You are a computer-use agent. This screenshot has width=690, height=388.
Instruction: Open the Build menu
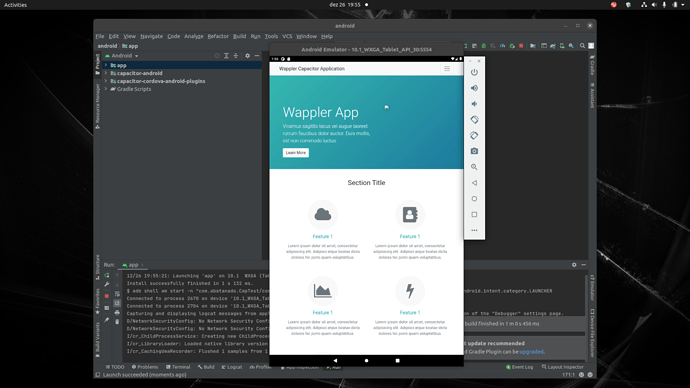[x=239, y=36]
